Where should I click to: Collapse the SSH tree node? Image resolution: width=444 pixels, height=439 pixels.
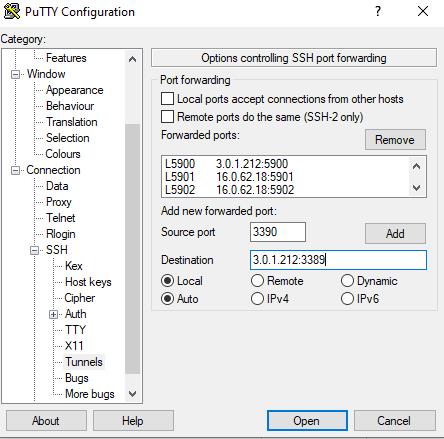pyautogui.click(x=34, y=250)
